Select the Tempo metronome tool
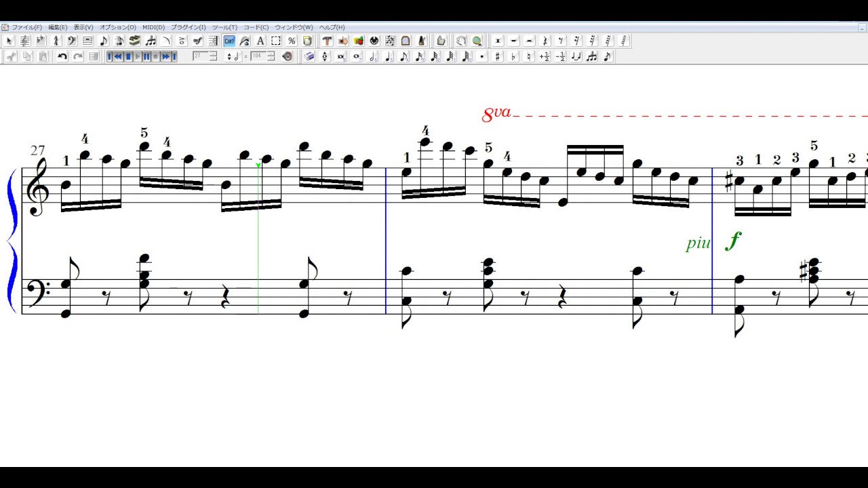This screenshot has height=488, width=868. click(421, 41)
